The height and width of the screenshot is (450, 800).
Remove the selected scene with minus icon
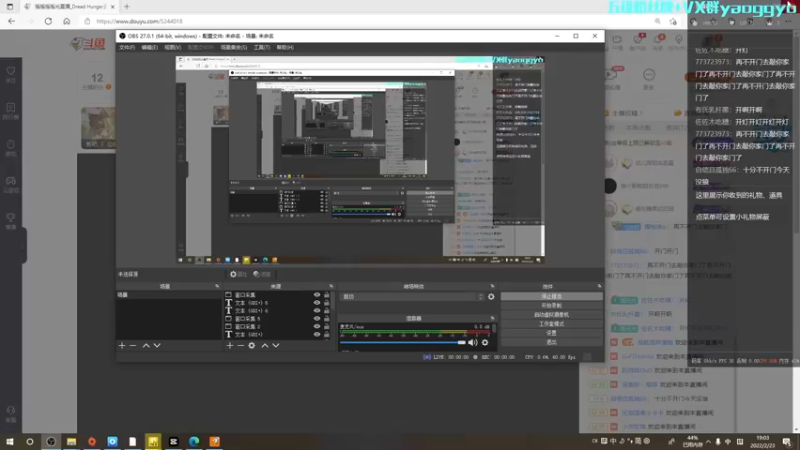[133, 345]
